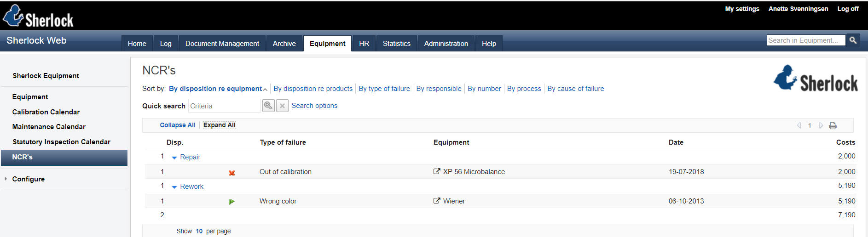Click the printer icon
Image resolution: width=868 pixels, height=237 pixels.
[833, 125]
